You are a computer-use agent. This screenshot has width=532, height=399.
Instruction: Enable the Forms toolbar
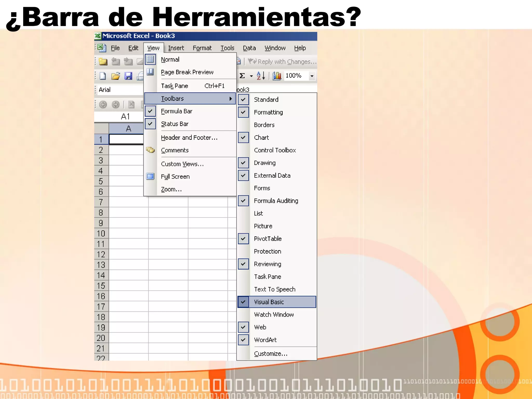pos(277,188)
